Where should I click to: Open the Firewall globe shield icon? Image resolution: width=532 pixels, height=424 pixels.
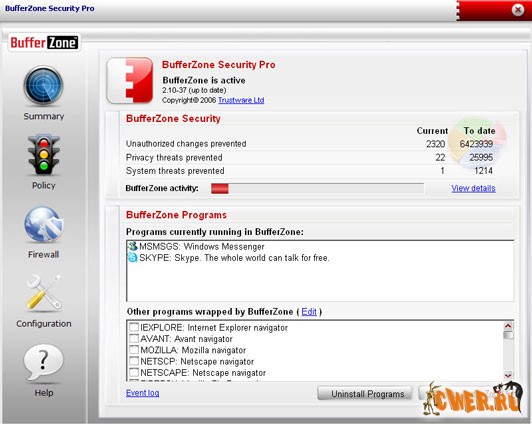(43, 224)
